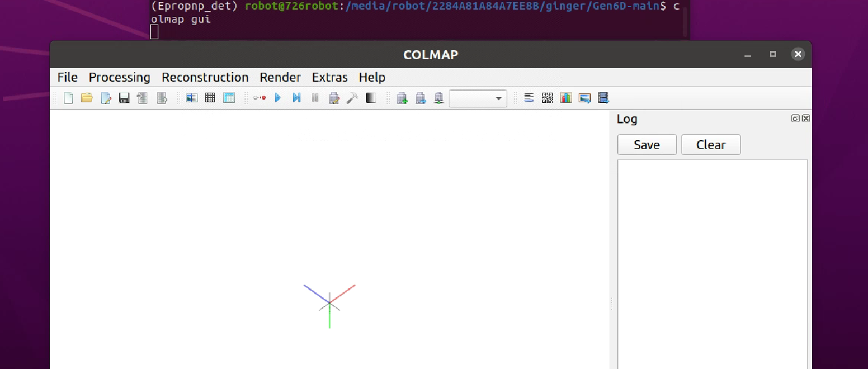
Task: Open the Database management window
Action: click(229, 98)
